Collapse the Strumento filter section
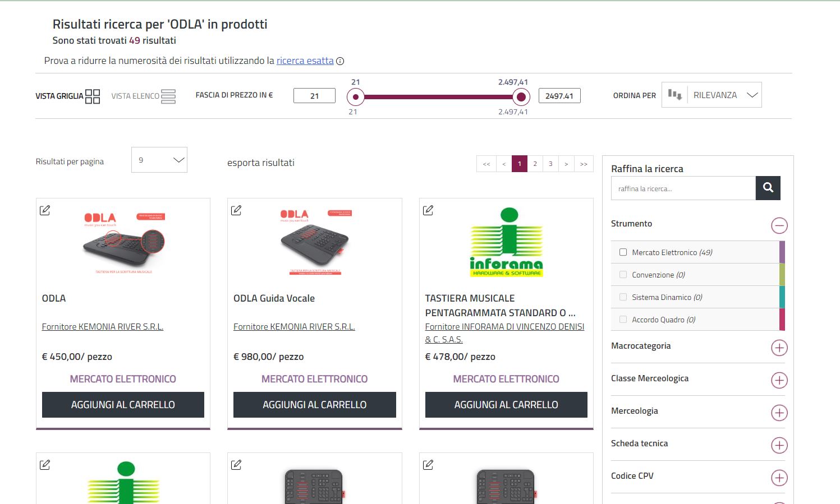Screen dimensions: 840x504 (779, 225)
